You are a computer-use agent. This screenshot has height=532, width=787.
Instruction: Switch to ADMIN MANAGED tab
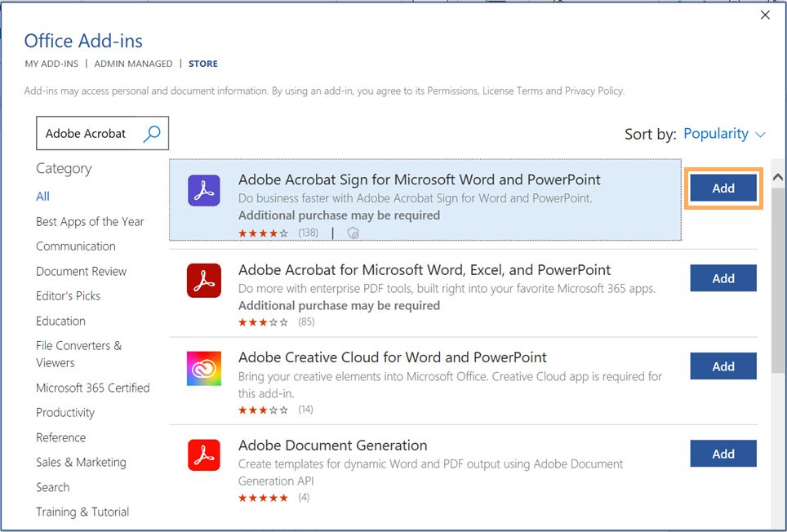(133, 64)
